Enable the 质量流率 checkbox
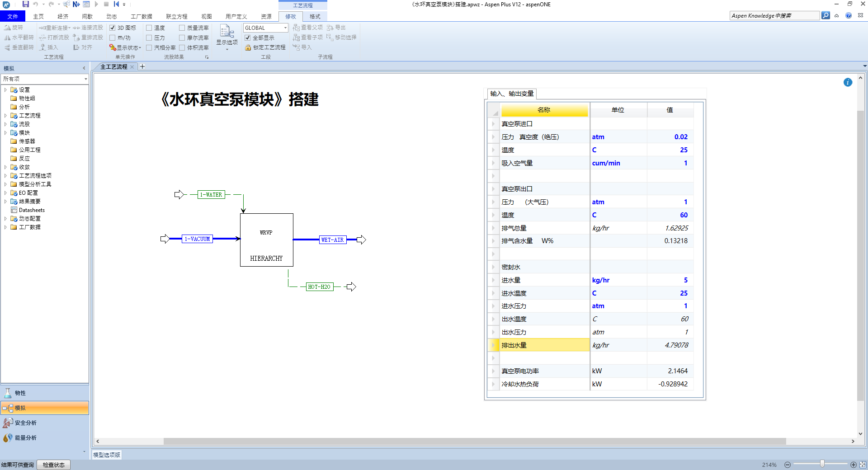868x470 pixels. click(x=182, y=28)
